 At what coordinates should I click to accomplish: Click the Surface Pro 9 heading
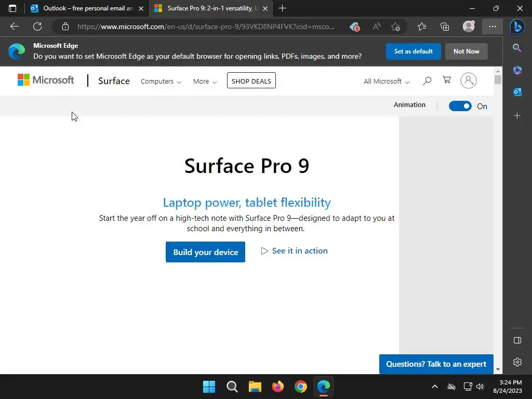pos(247,166)
